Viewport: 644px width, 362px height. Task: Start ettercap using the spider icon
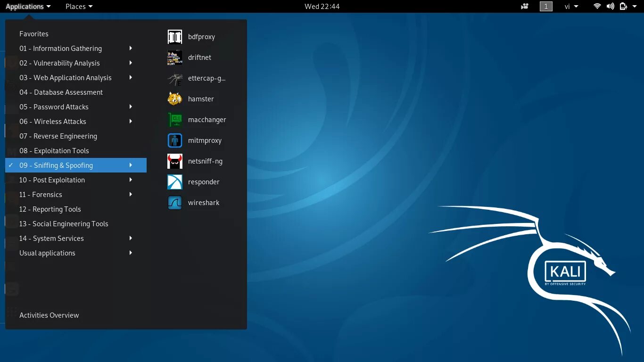(175, 78)
